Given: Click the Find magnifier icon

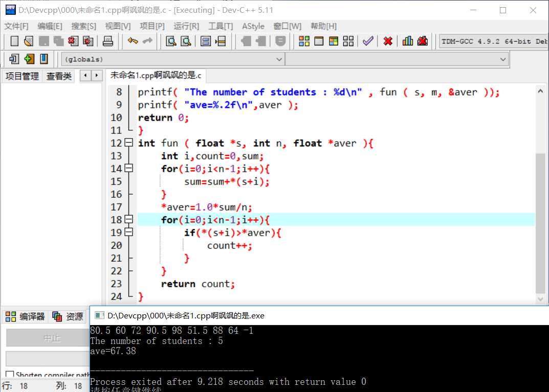Looking at the screenshot, I should [x=171, y=41].
